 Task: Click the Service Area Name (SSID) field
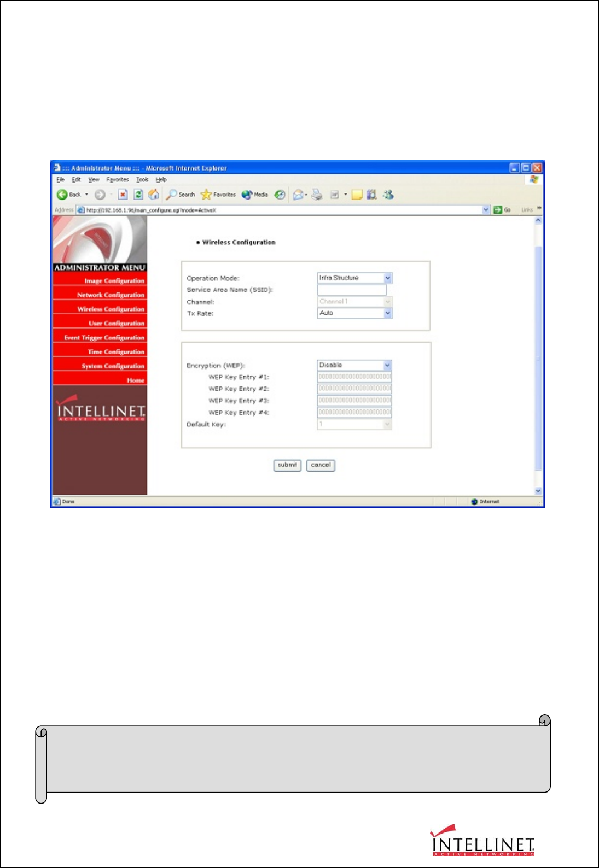click(x=352, y=290)
